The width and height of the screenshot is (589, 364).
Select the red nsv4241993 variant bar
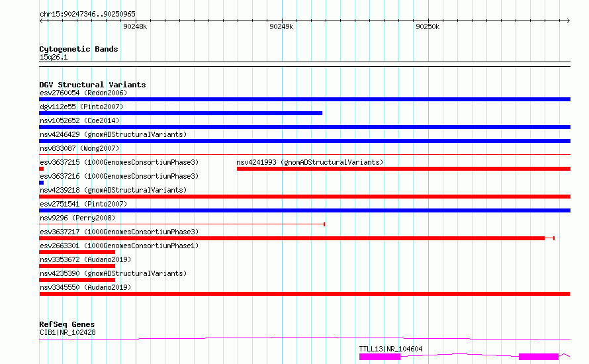(404, 169)
